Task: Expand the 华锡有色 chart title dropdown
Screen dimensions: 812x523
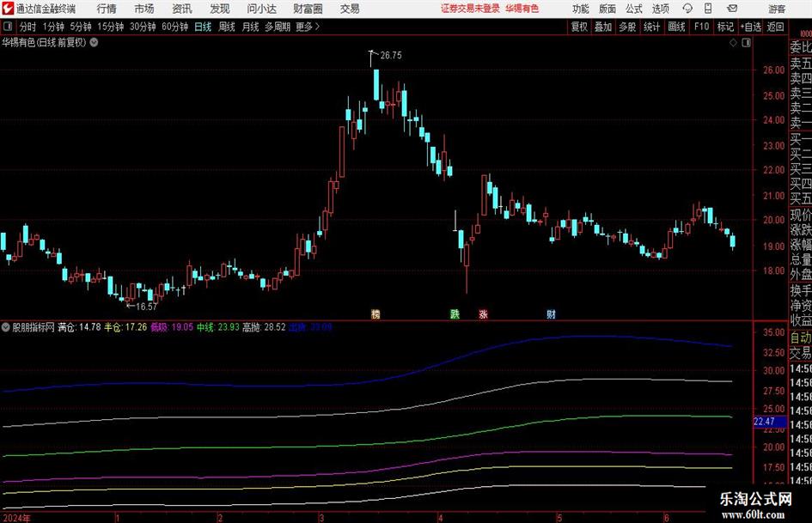Action: [95, 42]
